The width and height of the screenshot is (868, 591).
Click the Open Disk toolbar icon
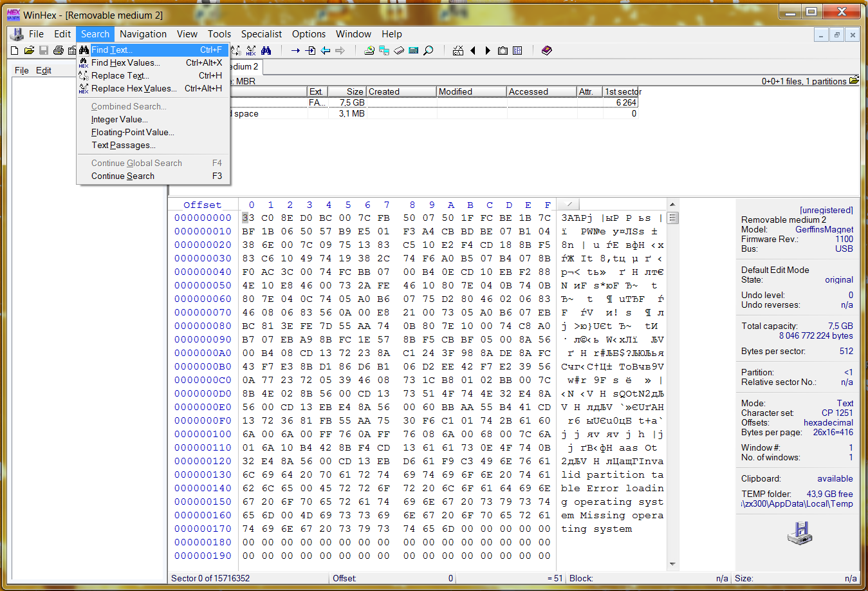coord(369,50)
